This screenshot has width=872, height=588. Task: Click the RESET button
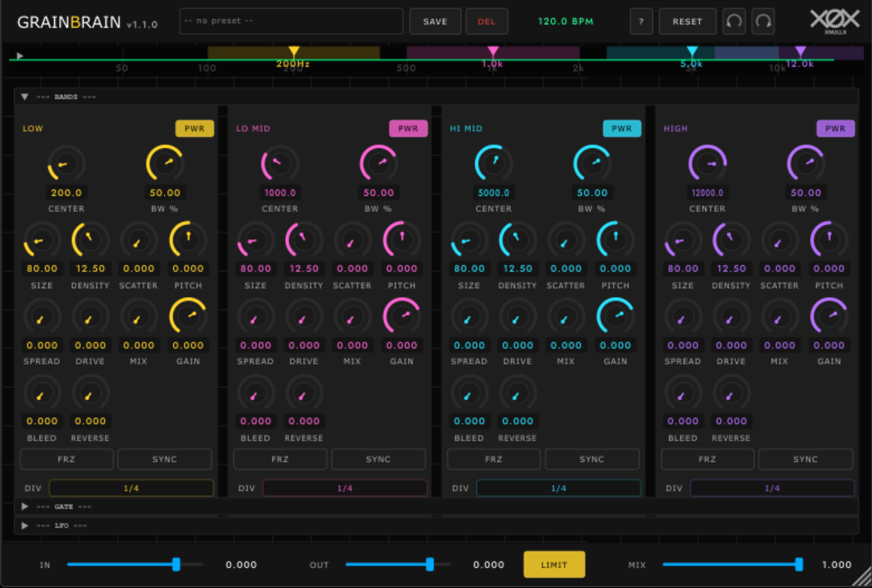(x=687, y=22)
